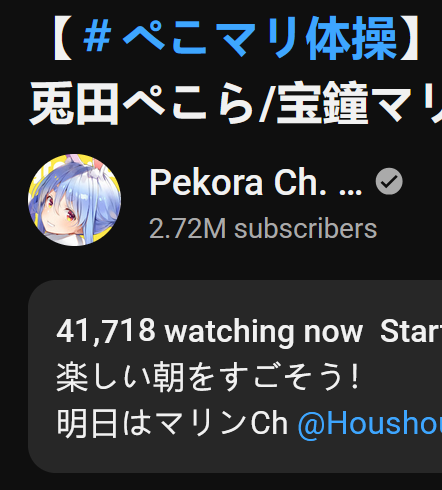Expand the video description box
This screenshot has width=442, height=490.
click(235, 376)
